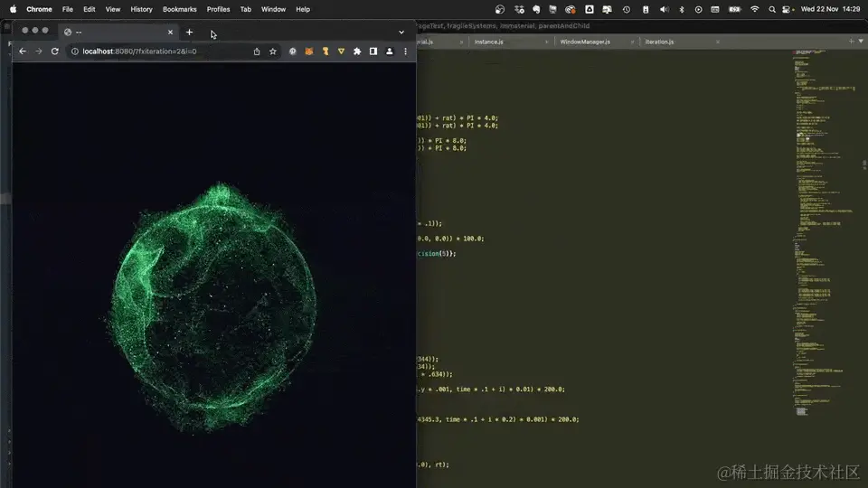Click the code minimap in the editor
The image size is (868, 488).
tap(825, 232)
